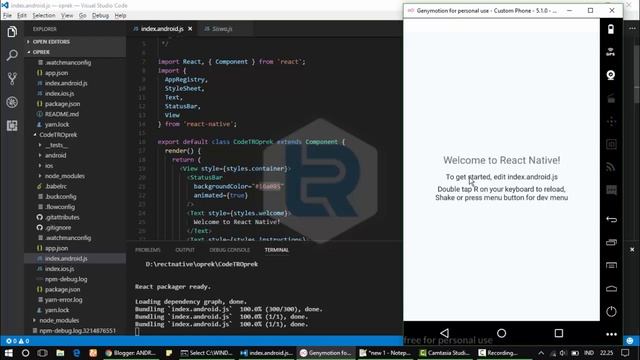The image size is (640, 360).
Task: Open Cortana search circle on taskbar
Action: point(25,353)
